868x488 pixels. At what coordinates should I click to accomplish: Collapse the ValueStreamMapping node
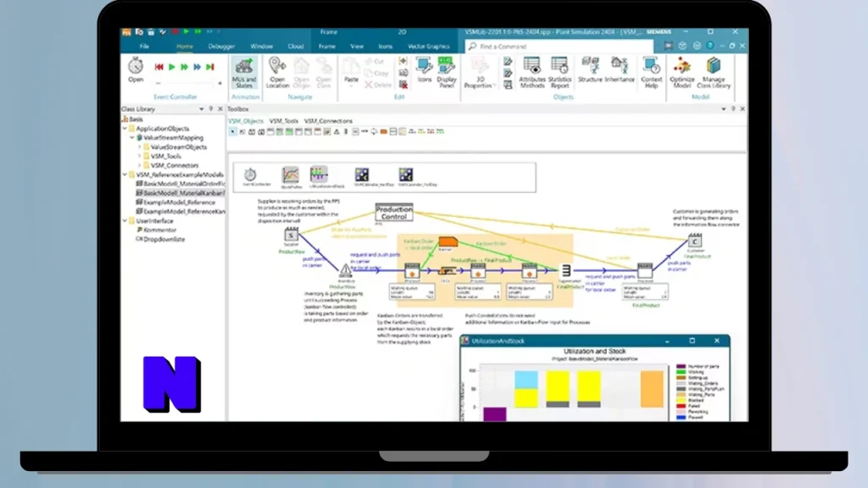(x=132, y=138)
